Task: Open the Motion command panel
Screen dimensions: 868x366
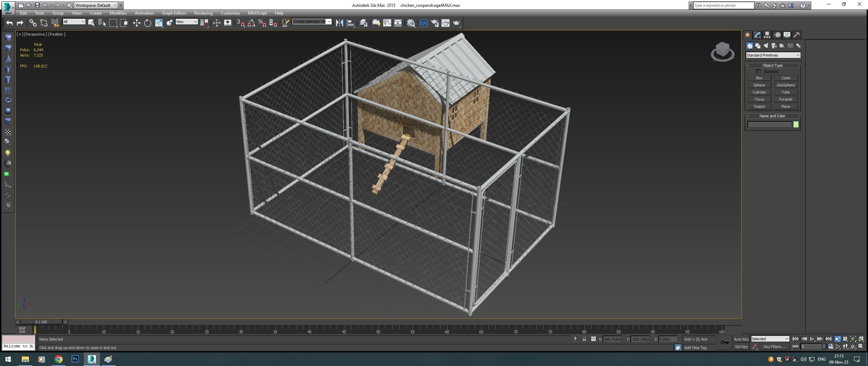Action: pyautogui.click(x=777, y=35)
